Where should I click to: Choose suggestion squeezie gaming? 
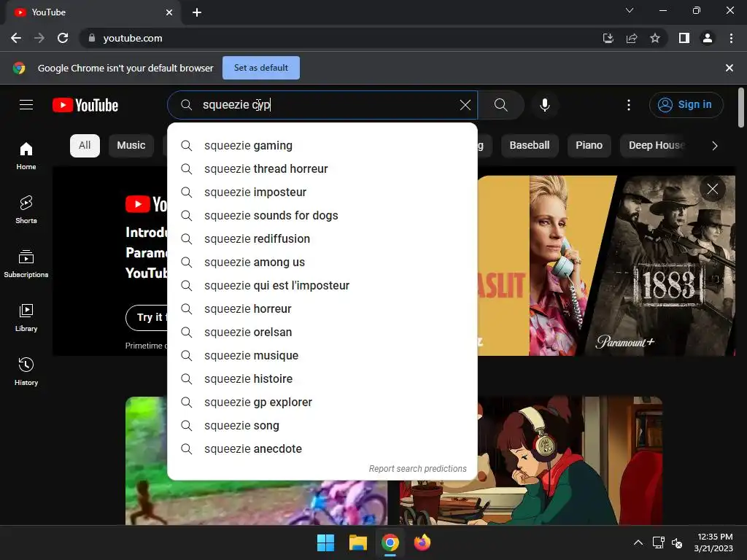pyautogui.click(x=322, y=146)
